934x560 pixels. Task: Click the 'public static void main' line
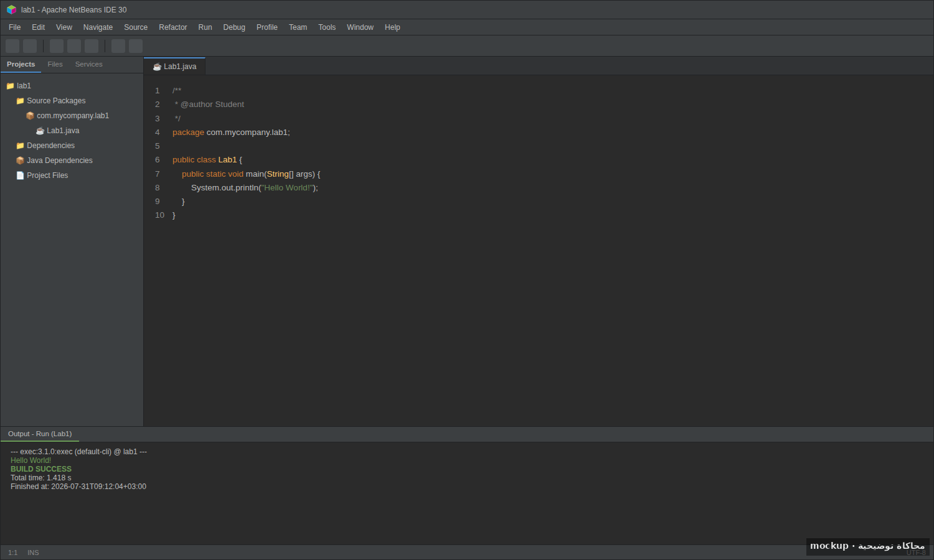(251, 174)
